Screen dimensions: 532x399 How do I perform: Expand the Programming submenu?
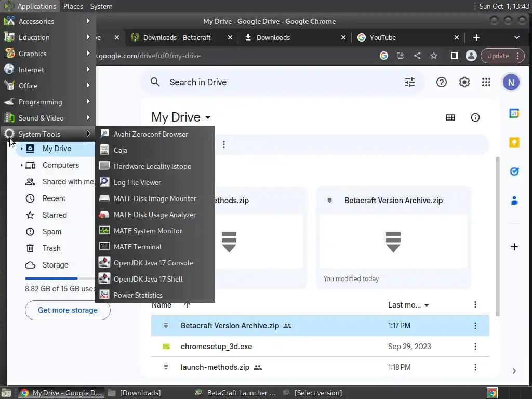[x=47, y=102]
